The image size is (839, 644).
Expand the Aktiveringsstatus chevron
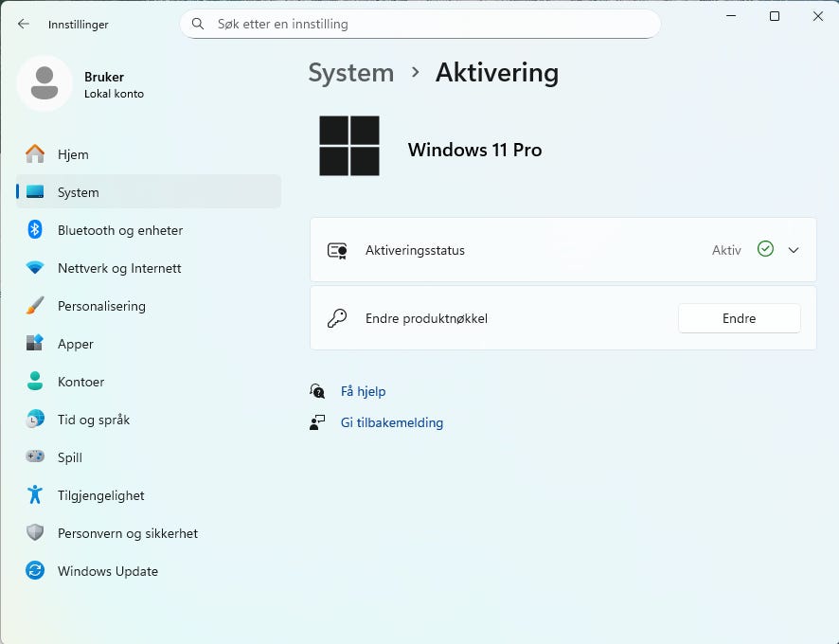coord(794,250)
